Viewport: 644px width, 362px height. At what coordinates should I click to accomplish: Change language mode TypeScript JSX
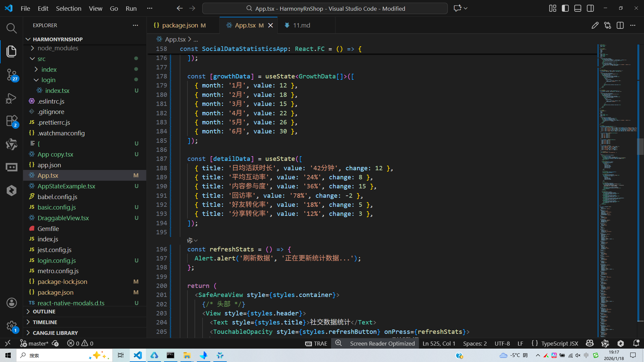(x=559, y=343)
